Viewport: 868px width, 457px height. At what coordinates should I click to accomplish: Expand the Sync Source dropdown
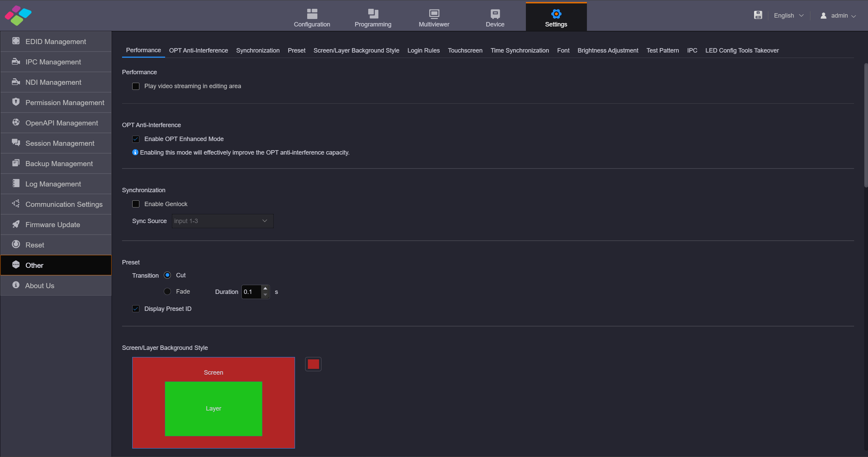222,221
